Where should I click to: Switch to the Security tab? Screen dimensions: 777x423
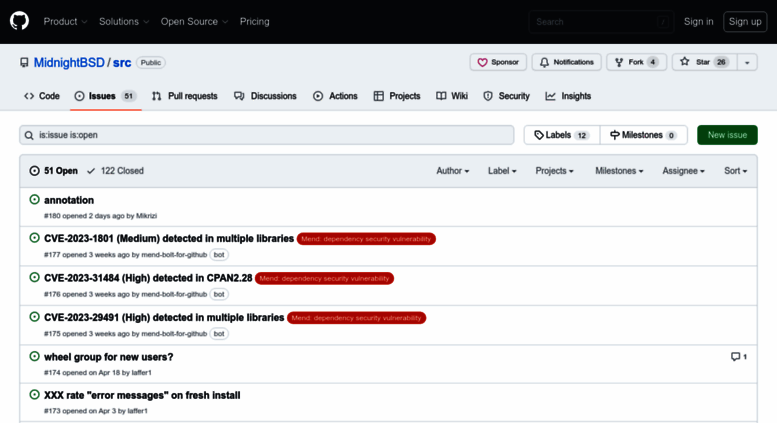506,96
